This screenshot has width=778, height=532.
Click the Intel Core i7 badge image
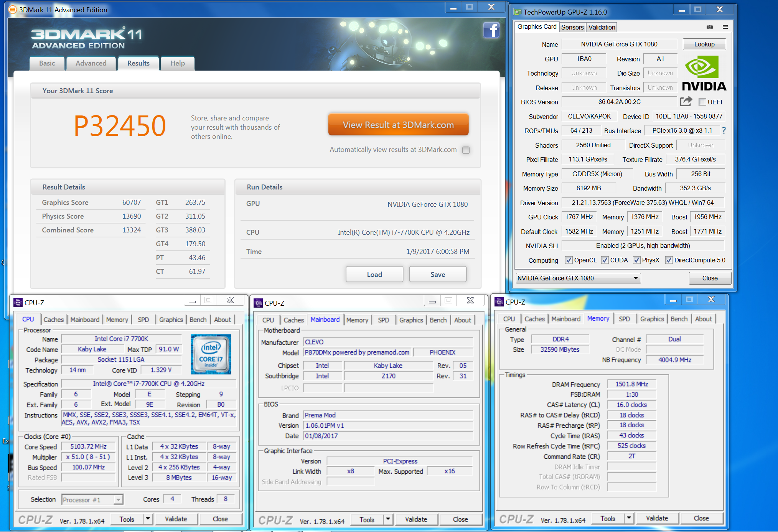[211, 354]
